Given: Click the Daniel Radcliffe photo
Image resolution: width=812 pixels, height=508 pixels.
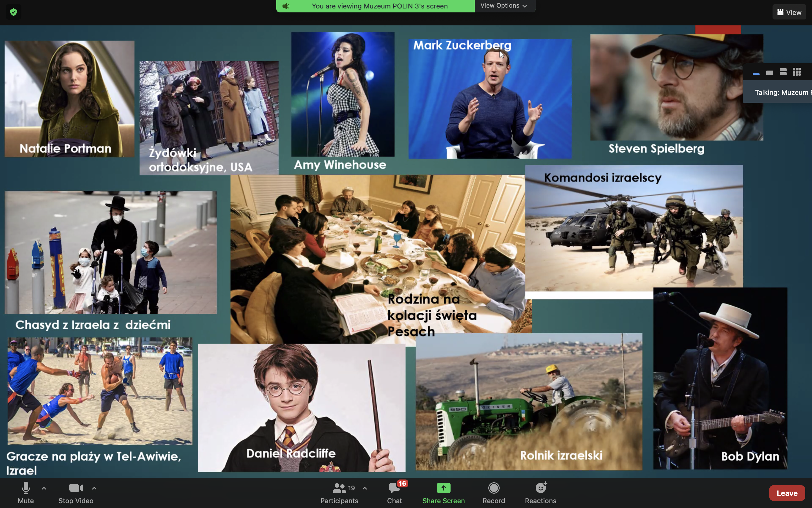Looking at the screenshot, I should [x=302, y=408].
